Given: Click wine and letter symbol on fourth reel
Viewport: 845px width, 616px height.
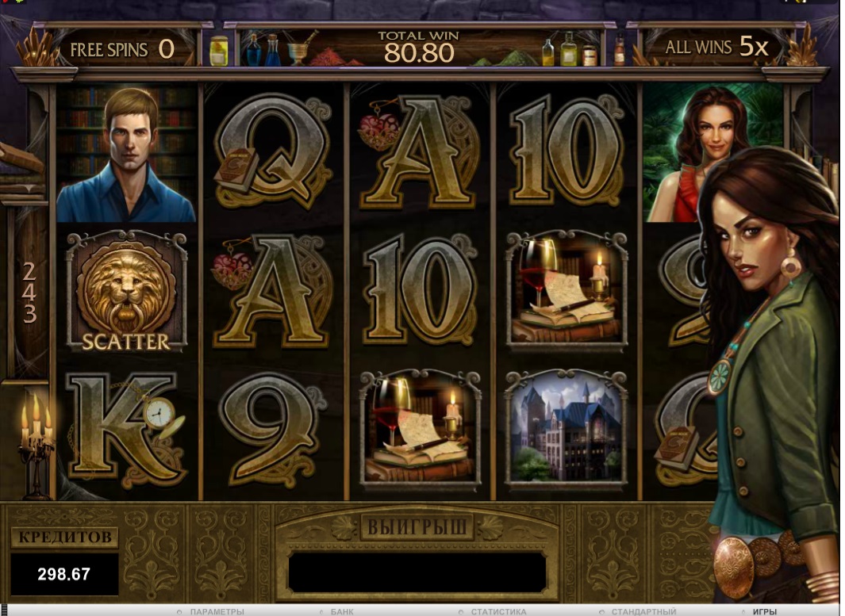Looking at the screenshot, I should [x=567, y=290].
